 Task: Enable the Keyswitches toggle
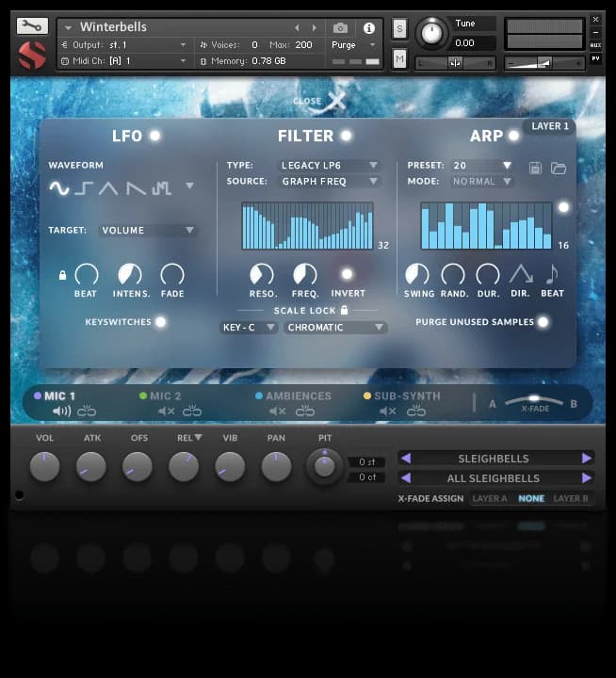point(160,322)
